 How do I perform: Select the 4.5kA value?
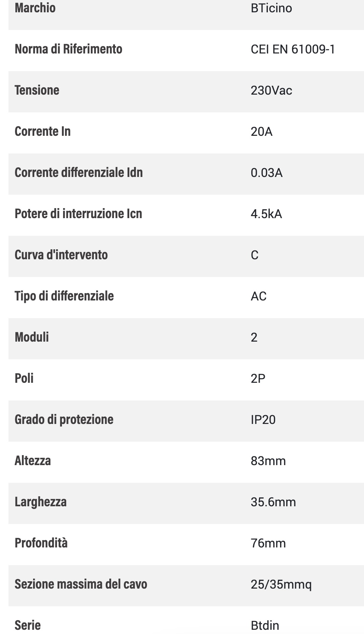tap(266, 214)
